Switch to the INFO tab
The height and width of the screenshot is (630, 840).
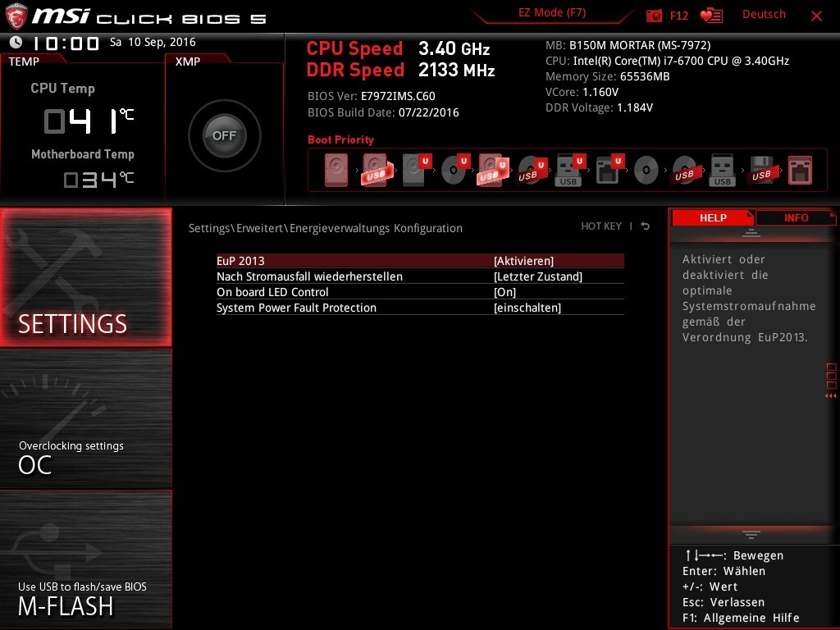click(x=796, y=217)
